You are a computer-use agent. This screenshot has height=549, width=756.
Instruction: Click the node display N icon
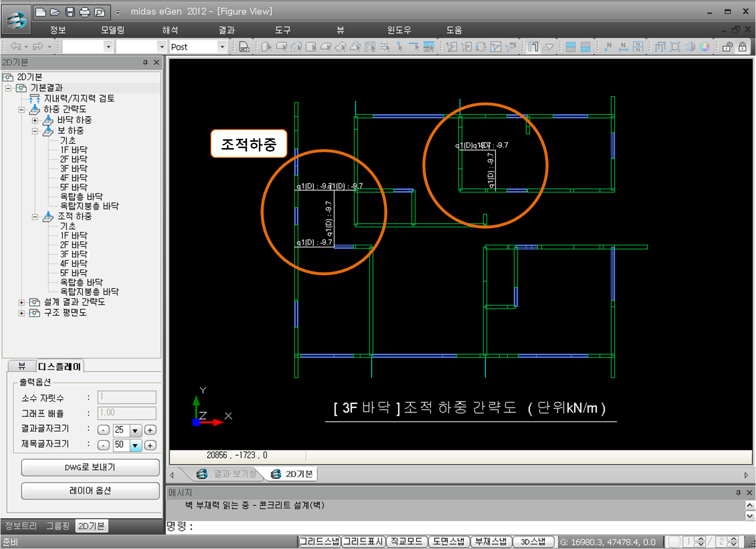[x=608, y=47]
